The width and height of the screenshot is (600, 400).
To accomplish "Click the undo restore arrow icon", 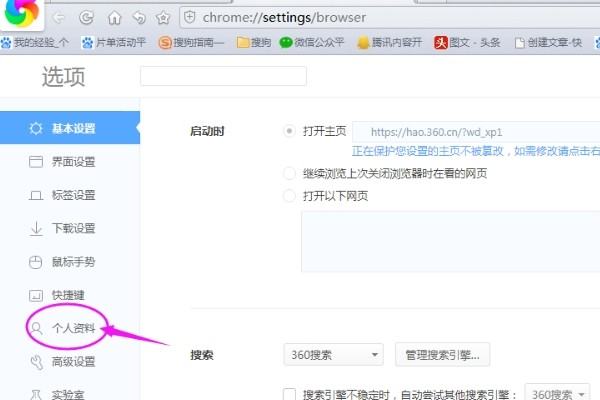I will [138, 18].
